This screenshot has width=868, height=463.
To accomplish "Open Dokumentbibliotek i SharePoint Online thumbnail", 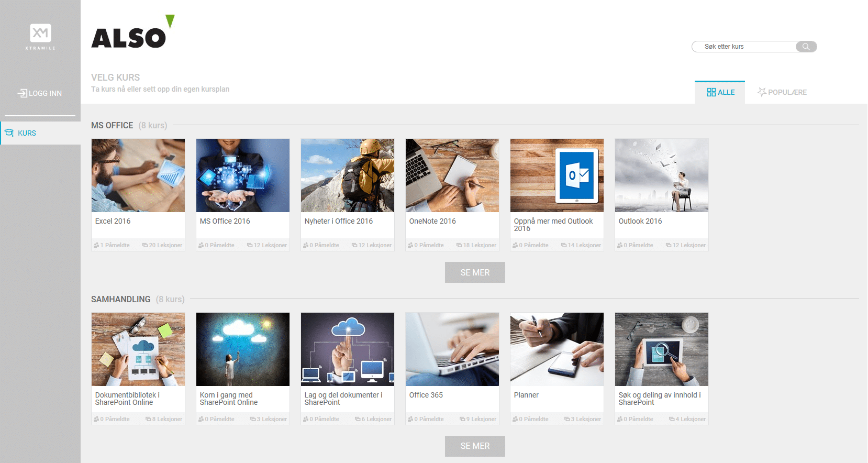I will (138, 349).
